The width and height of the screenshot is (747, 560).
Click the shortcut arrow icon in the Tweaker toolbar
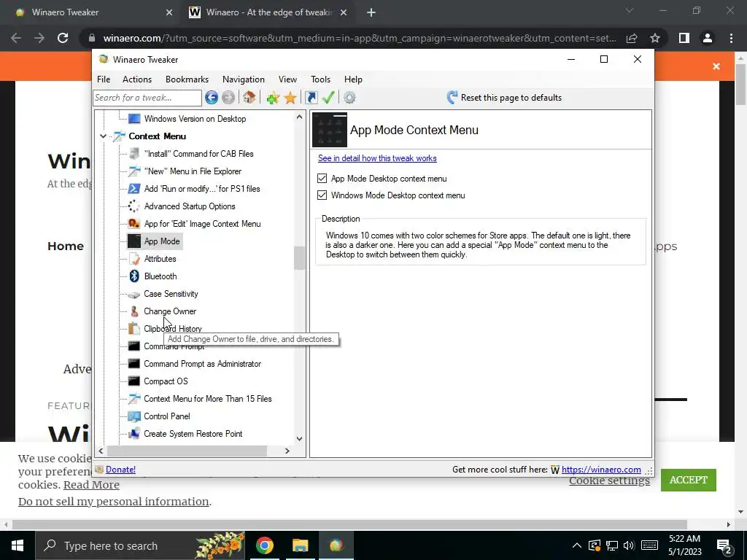[311, 98]
